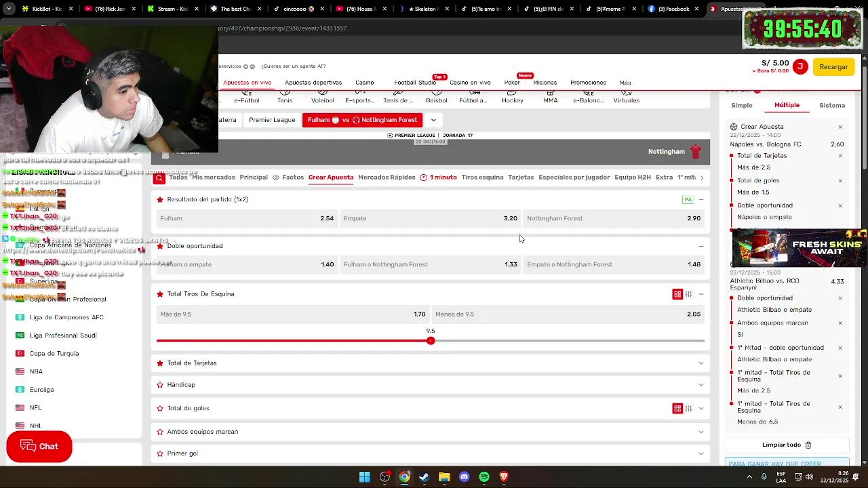Select the Voleibol sport icon
868x488 pixels.
click(x=323, y=98)
